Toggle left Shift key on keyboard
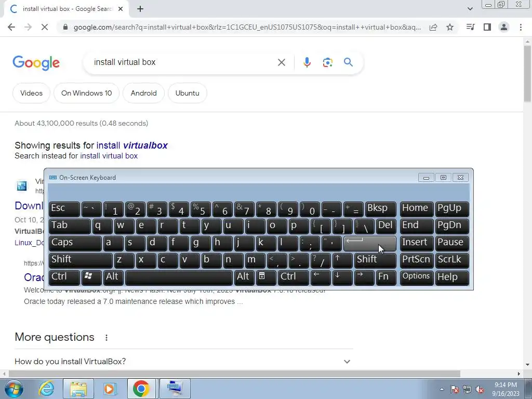Image resolution: width=532 pixels, height=399 pixels. tap(81, 260)
